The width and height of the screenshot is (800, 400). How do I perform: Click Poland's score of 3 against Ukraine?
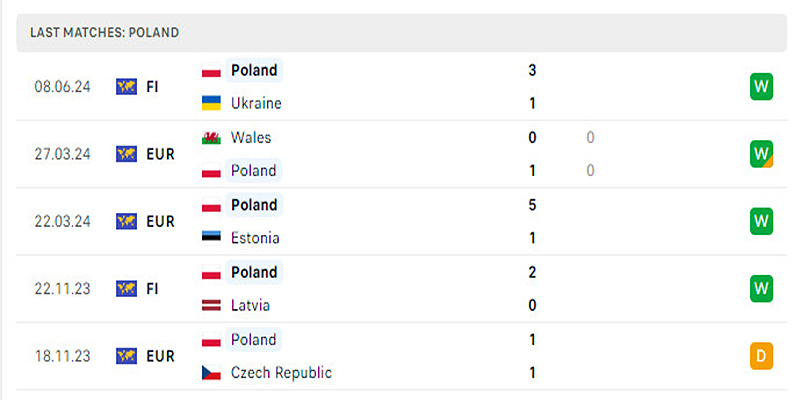pos(533,70)
